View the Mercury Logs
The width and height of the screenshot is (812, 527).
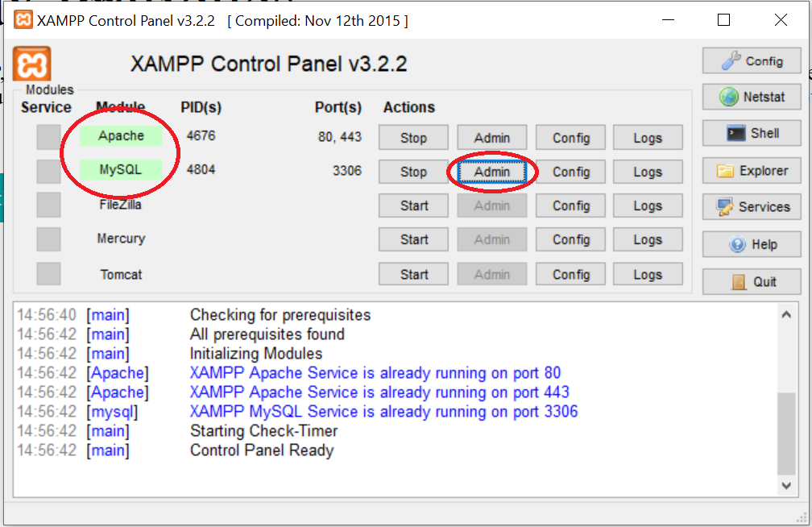pos(647,239)
